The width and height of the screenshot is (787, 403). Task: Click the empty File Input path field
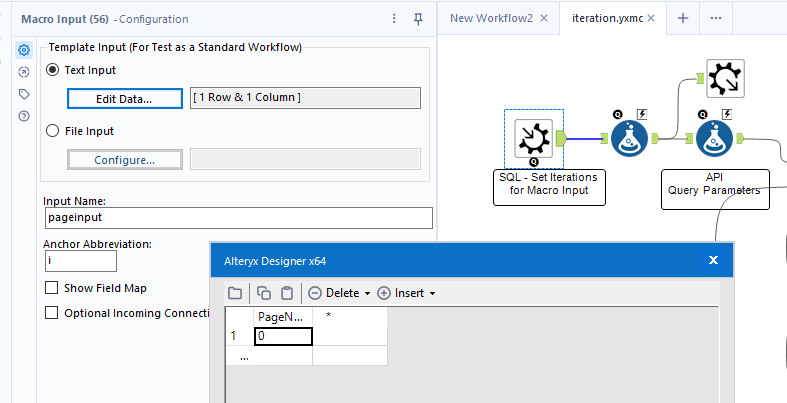[305, 160]
